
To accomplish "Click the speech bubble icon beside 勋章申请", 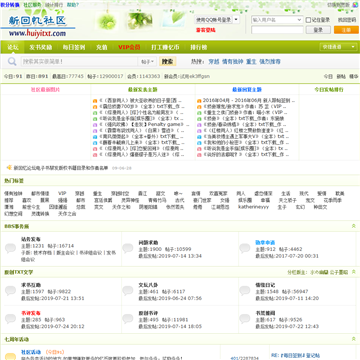I will [245, 248].
